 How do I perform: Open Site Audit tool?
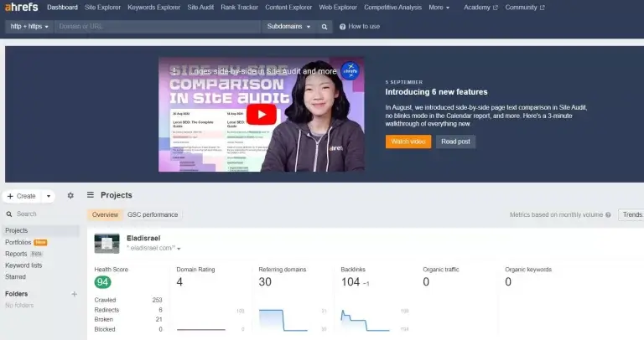click(x=200, y=8)
